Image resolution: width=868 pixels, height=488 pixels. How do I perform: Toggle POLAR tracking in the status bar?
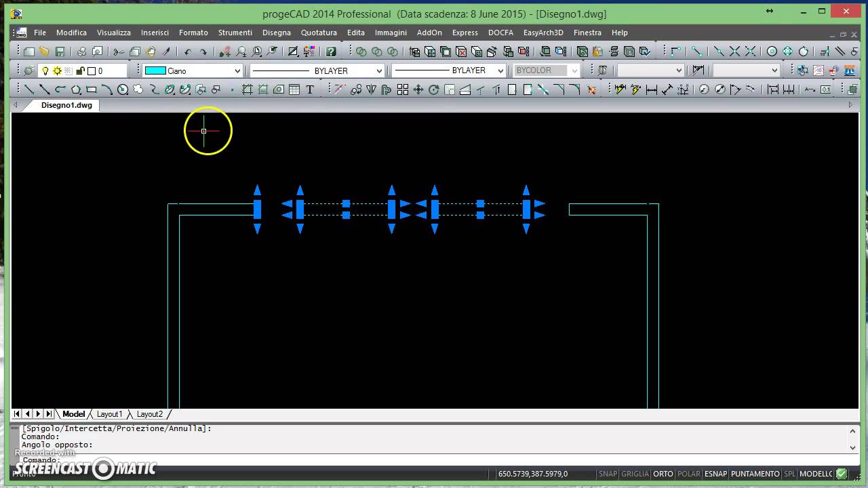click(x=689, y=474)
